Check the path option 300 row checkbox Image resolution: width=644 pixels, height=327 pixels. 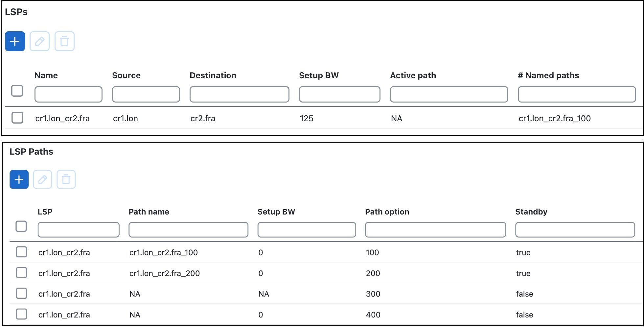[21, 293]
